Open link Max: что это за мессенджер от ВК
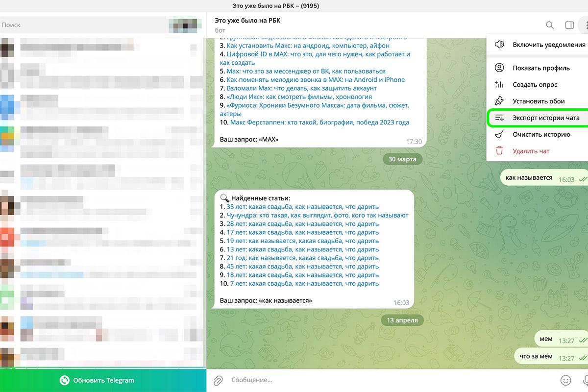 [x=306, y=71]
